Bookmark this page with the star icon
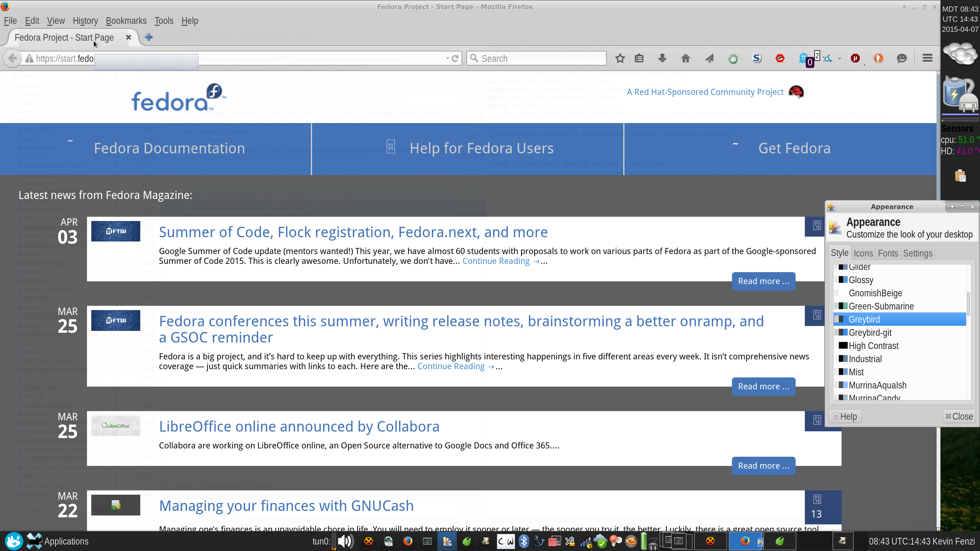The height and width of the screenshot is (551, 980). pyautogui.click(x=620, y=58)
